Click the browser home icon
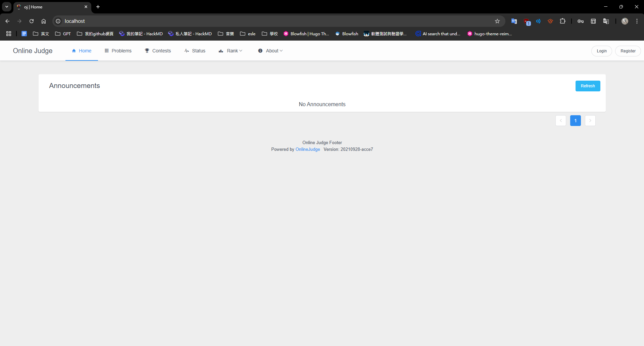This screenshot has width=644, height=346. tap(44, 21)
